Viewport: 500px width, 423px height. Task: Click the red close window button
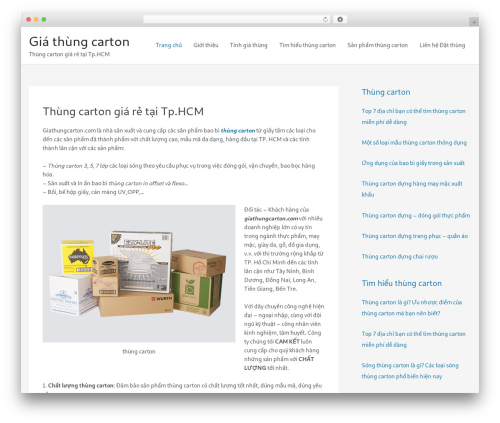pos(29,20)
